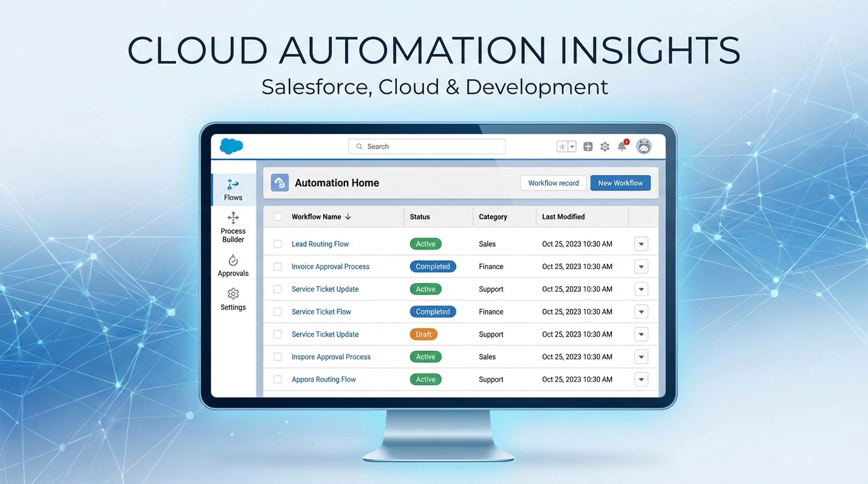
Task: Click the global add plus icon
Action: [x=588, y=147]
